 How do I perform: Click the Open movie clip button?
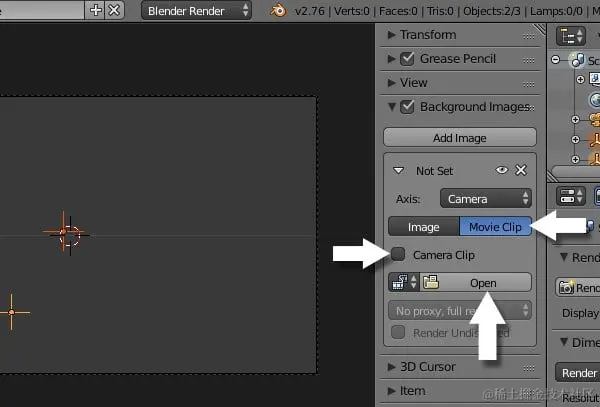(476, 283)
